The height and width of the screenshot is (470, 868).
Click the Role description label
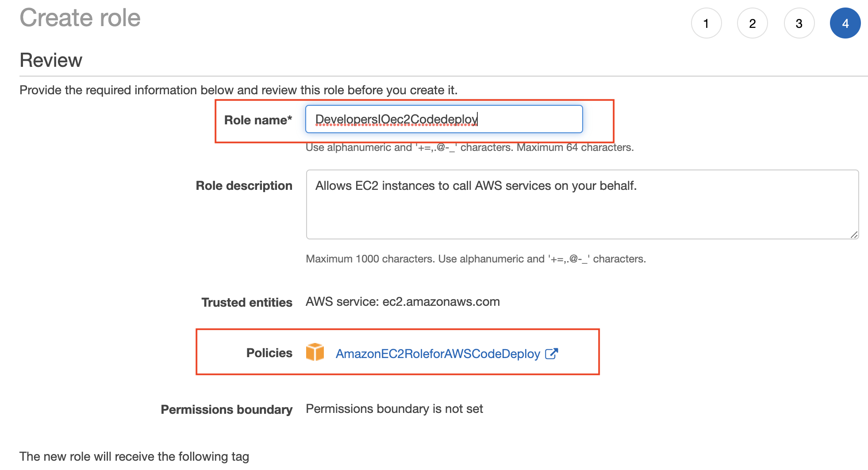coord(244,185)
